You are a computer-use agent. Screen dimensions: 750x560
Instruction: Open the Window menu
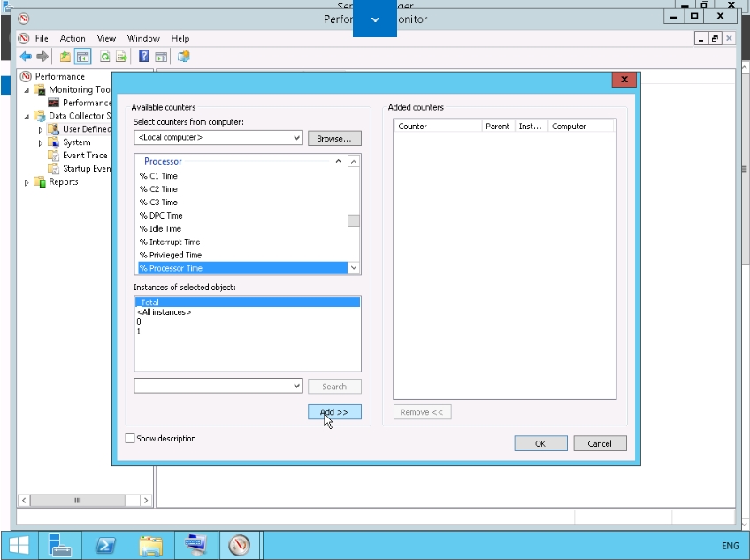pos(143,38)
